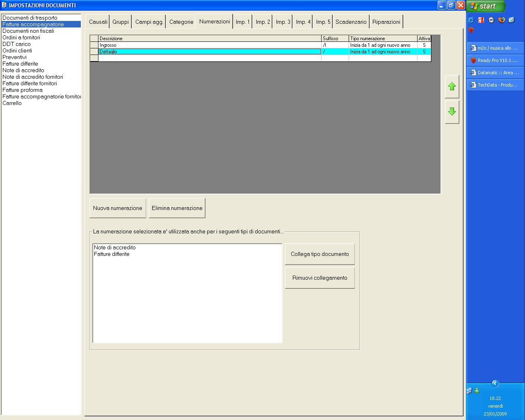Click the Suffisso column header
The image size is (525, 420).
click(x=335, y=39)
